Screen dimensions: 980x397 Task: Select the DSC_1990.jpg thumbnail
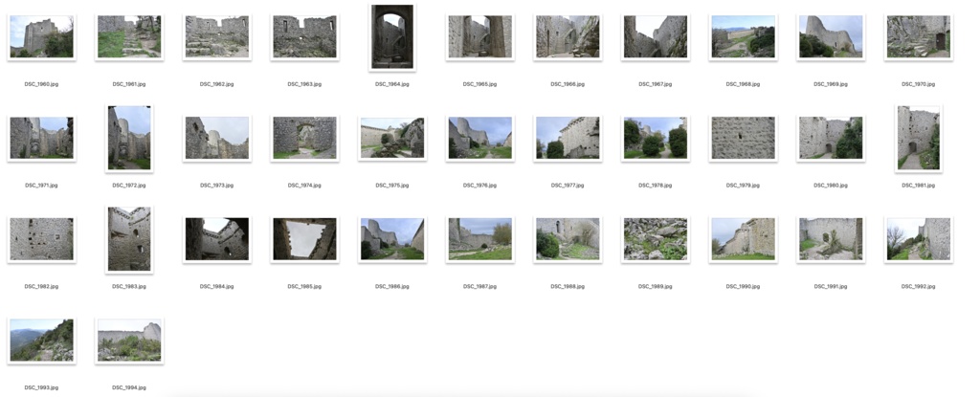(743, 239)
